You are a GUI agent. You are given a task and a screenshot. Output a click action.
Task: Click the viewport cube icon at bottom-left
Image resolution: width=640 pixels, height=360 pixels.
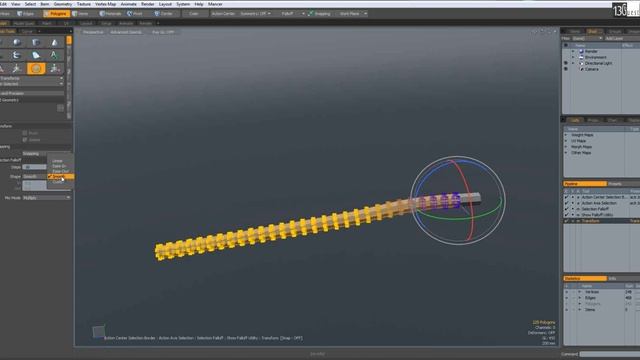pos(98,331)
